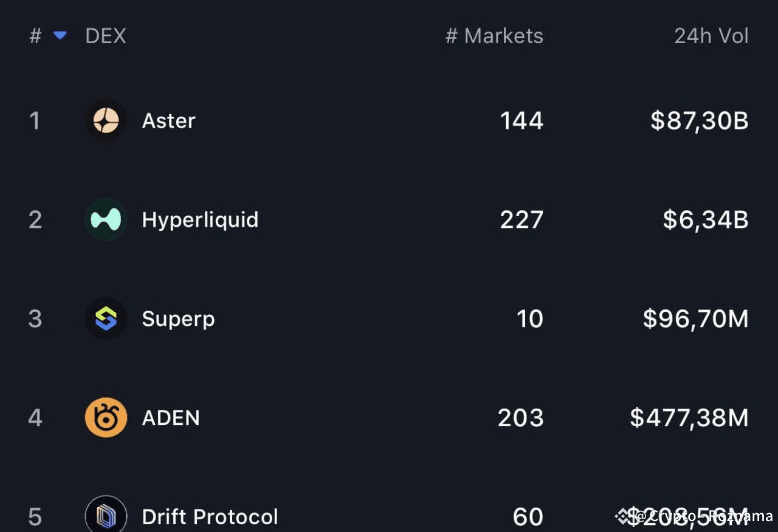
Task: Click the ADEN orange logo icon
Action: click(106, 418)
